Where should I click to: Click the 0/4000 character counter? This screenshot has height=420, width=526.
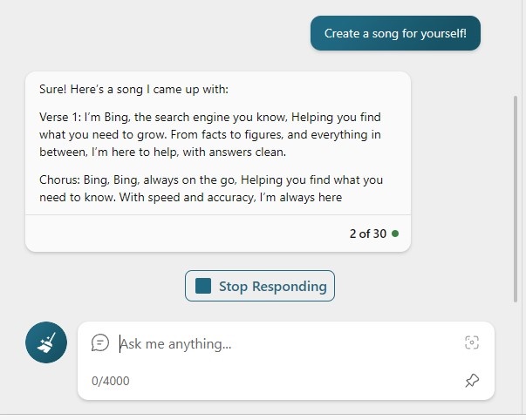tap(111, 381)
